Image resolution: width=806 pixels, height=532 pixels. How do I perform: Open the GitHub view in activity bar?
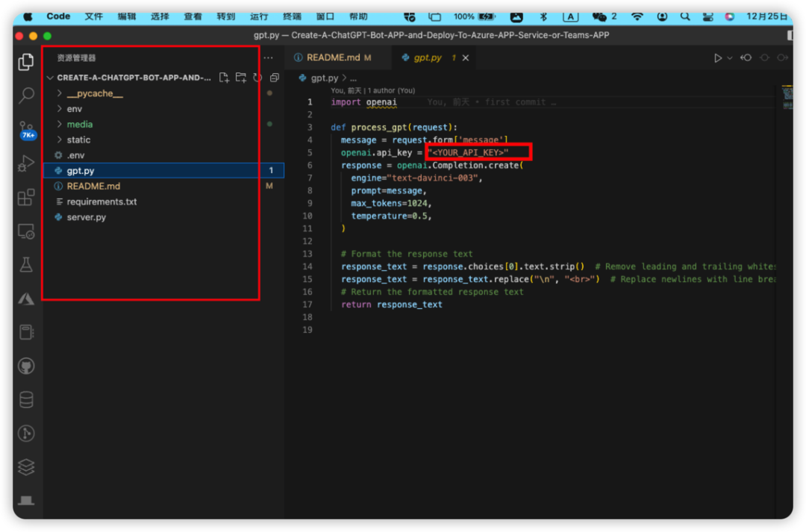click(26, 366)
